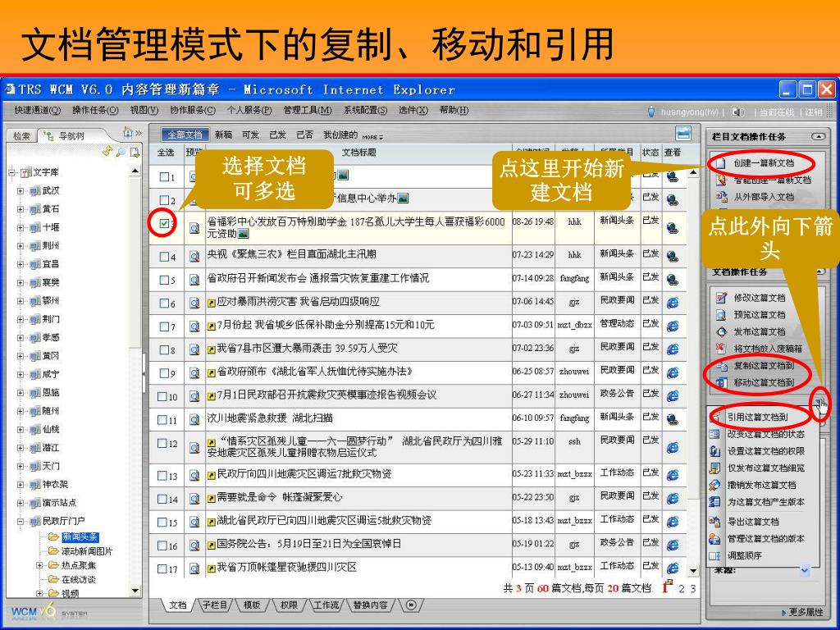The height and width of the screenshot is (630, 840).
Task: Click the chain-link icon in navigation panel
Action: point(107,152)
